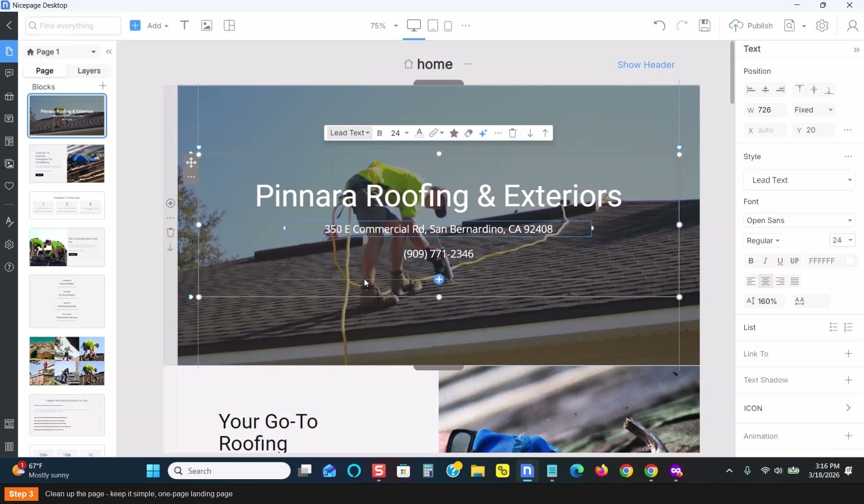The image size is (864, 504).
Task: Collapse the left pages panel
Action: pos(109,52)
